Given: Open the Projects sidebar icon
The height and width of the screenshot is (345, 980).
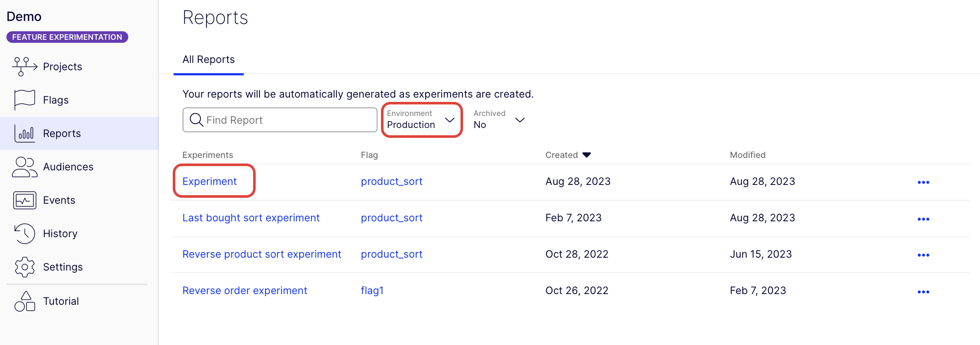Looking at the screenshot, I should pyautogui.click(x=25, y=66).
